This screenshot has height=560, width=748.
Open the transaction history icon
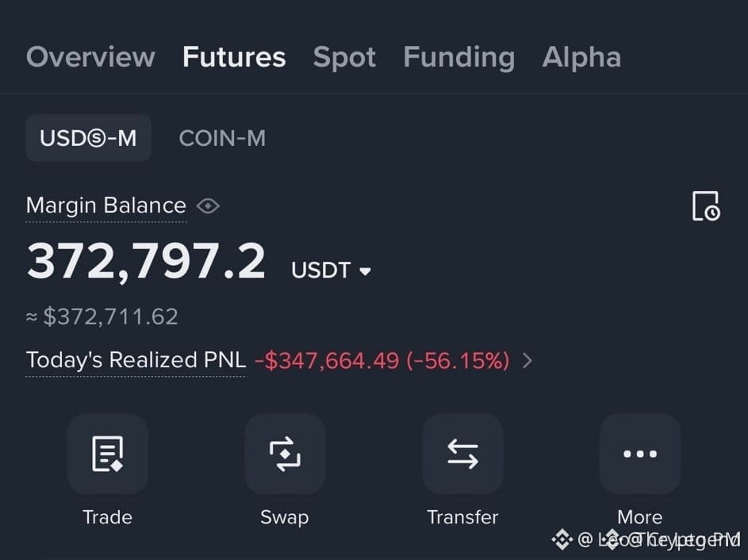(x=706, y=206)
